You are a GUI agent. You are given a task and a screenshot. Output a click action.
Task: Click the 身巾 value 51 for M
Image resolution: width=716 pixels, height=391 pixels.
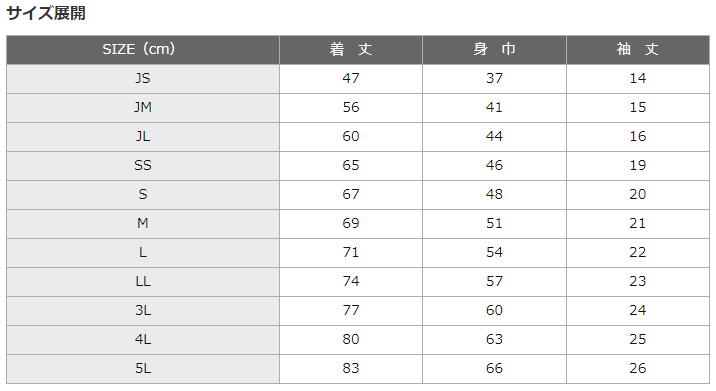(x=495, y=224)
